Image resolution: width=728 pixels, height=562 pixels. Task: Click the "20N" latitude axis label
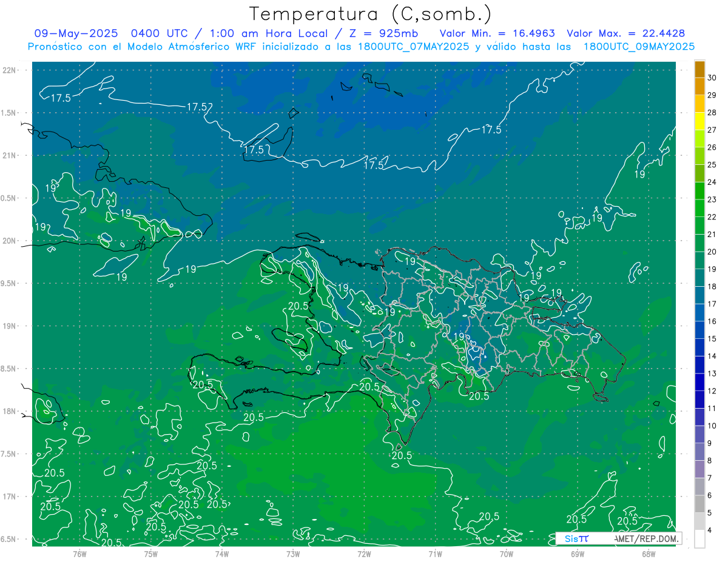[8, 241]
